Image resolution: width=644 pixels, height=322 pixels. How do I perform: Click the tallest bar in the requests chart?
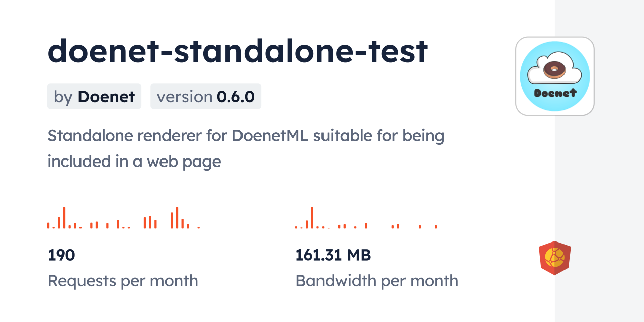click(x=64, y=218)
